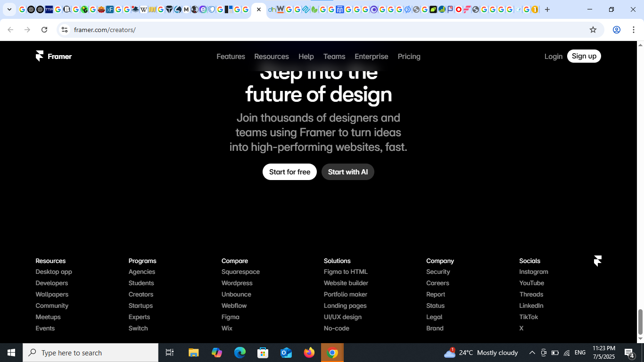Open the Careers footer link
Viewport: 644px width, 362px height.
438,283
